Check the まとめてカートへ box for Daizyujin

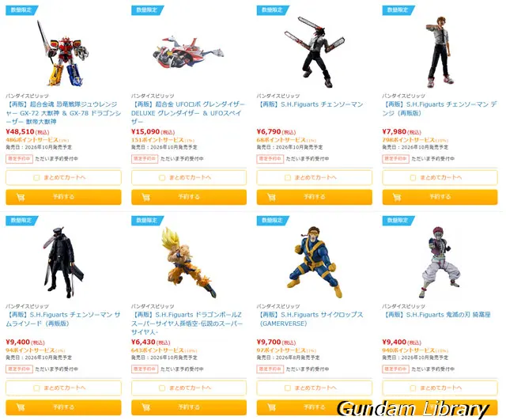[x=36, y=177]
